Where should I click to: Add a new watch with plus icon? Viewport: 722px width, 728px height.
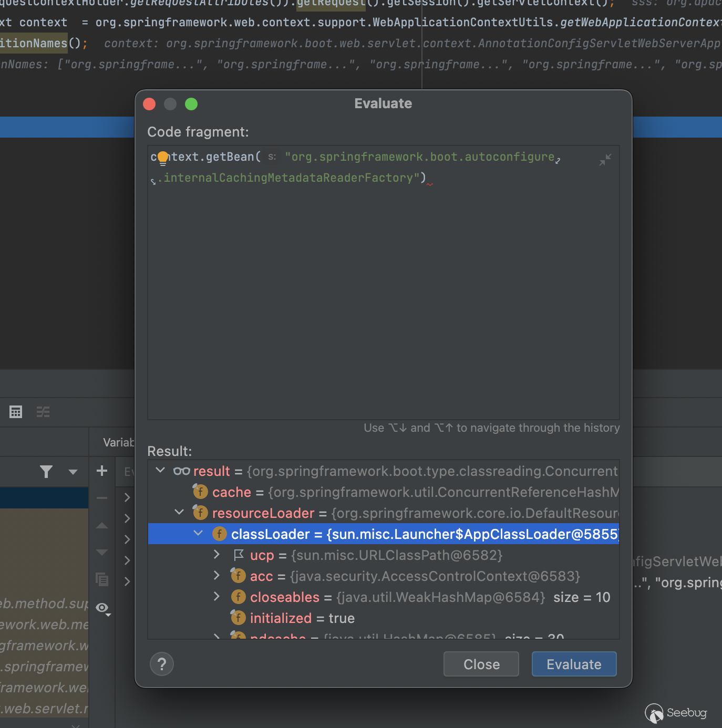click(x=102, y=471)
